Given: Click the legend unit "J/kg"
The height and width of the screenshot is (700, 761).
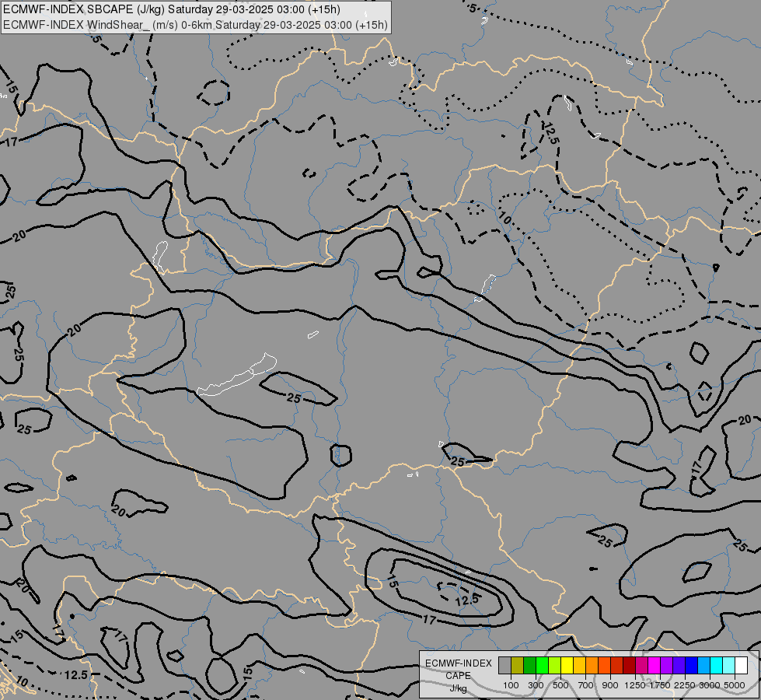Looking at the screenshot, I should click(458, 688).
